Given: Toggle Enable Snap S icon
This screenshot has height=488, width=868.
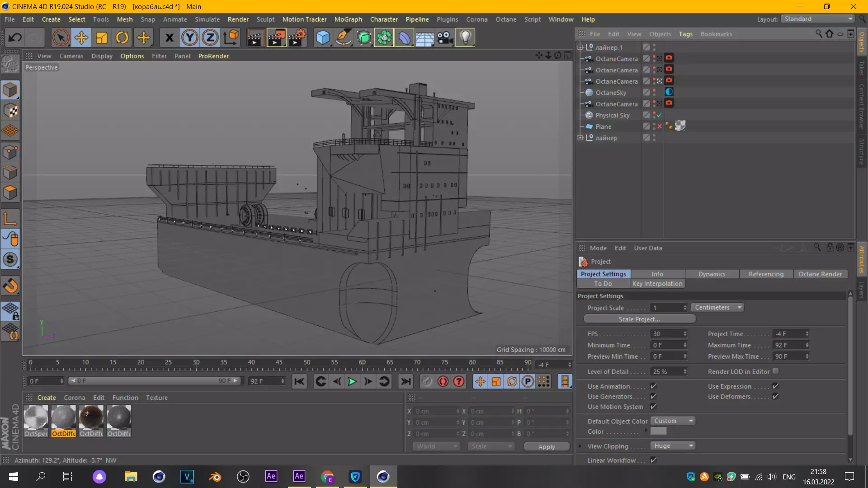Looking at the screenshot, I should pos(10,259).
